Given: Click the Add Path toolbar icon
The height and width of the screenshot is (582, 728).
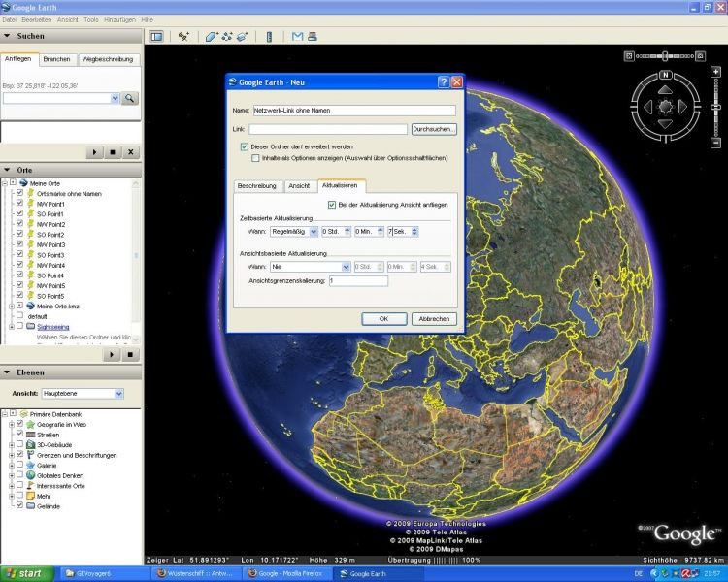Looking at the screenshot, I should coord(227,36).
